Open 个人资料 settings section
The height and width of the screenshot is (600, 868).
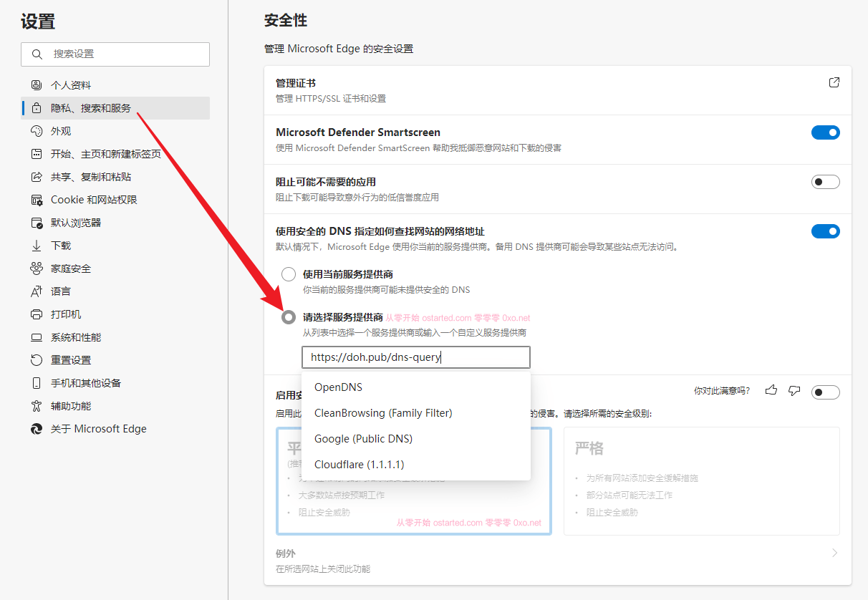[115, 85]
